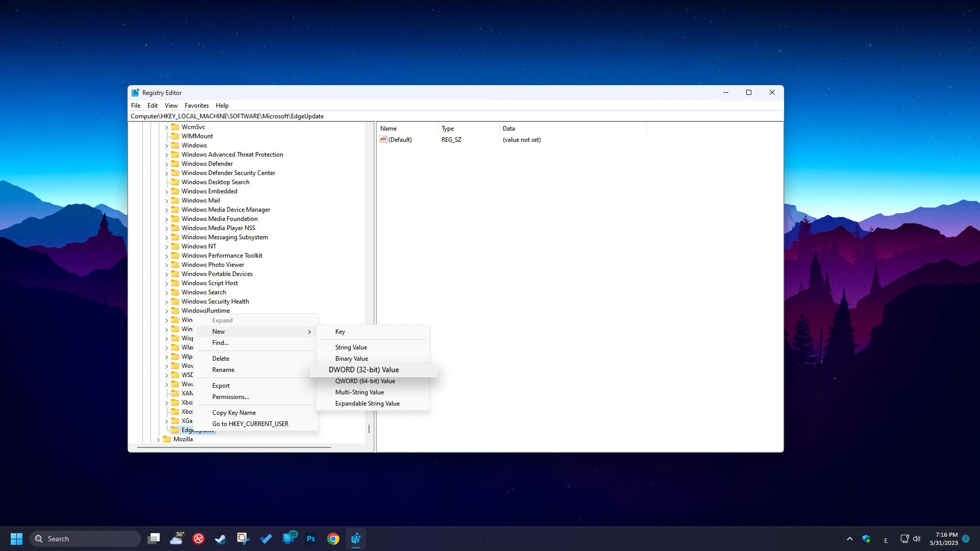980x551 pixels.
Task: Select Binary Value in the submenu
Action: 373,359
